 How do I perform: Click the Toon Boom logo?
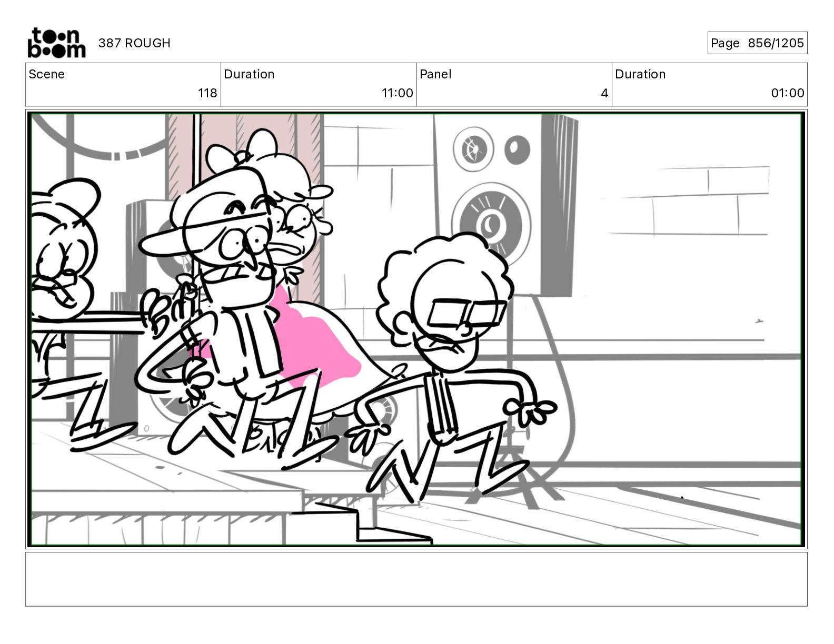[56, 43]
